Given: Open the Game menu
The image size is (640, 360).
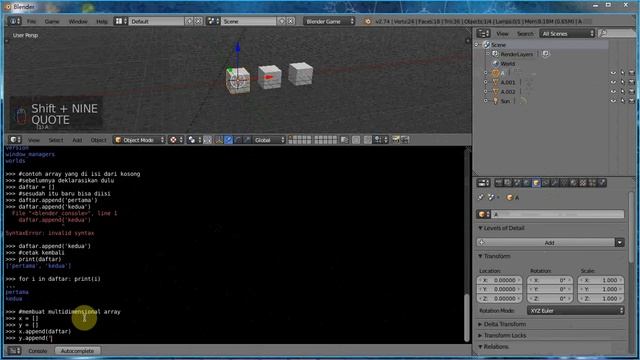Looking at the screenshot, I should (x=52, y=21).
